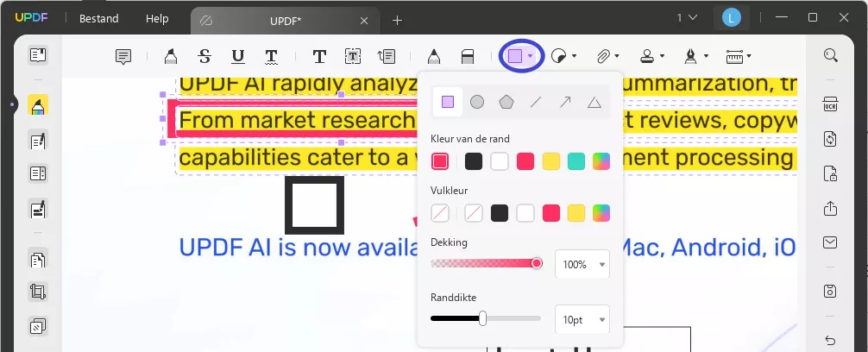Open the organize pages sidebar icon

pyautogui.click(x=38, y=259)
